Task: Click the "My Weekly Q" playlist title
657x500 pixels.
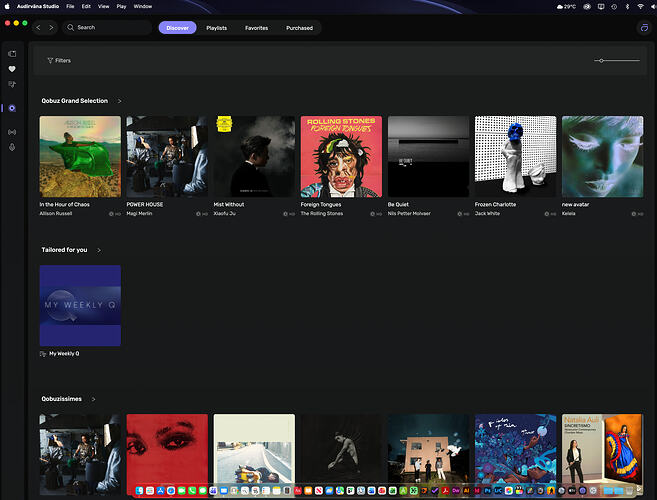Action: coord(64,354)
